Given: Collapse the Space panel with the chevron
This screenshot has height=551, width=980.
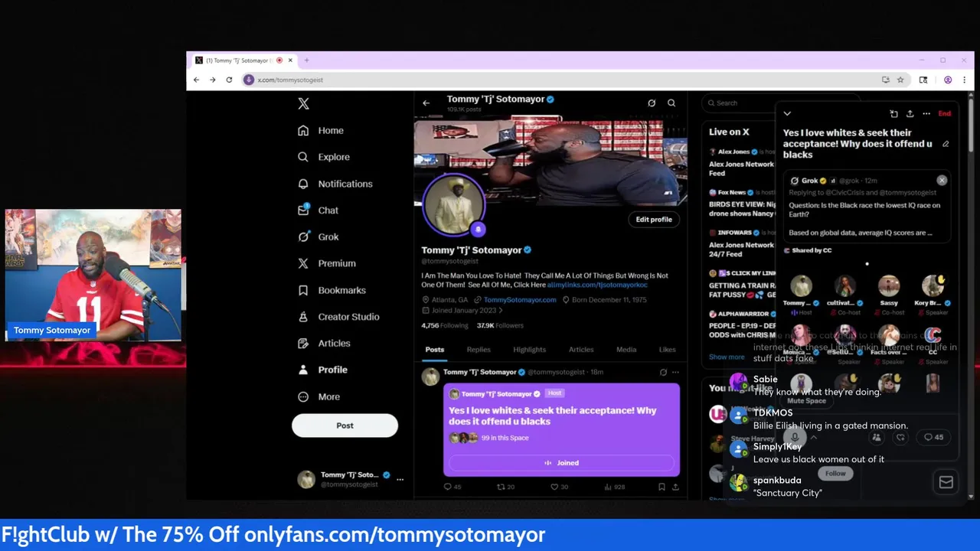Looking at the screenshot, I should (x=787, y=113).
